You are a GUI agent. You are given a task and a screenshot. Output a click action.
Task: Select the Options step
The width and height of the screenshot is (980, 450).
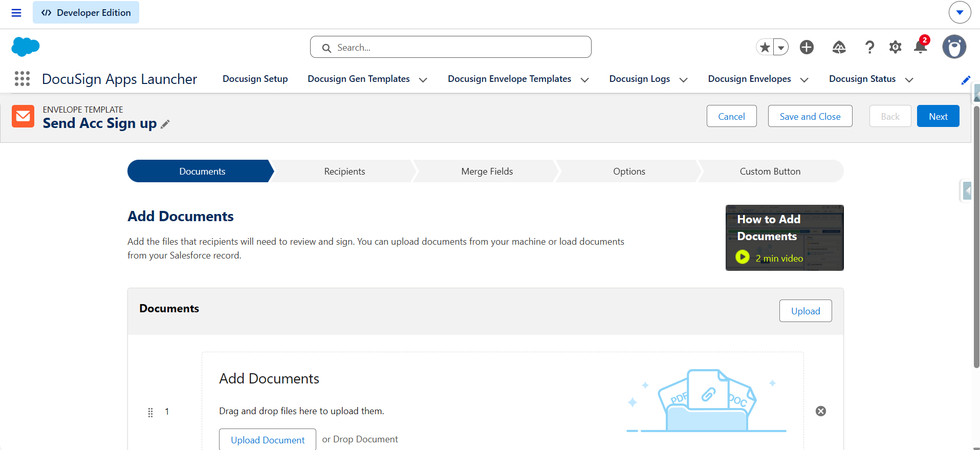point(629,171)
